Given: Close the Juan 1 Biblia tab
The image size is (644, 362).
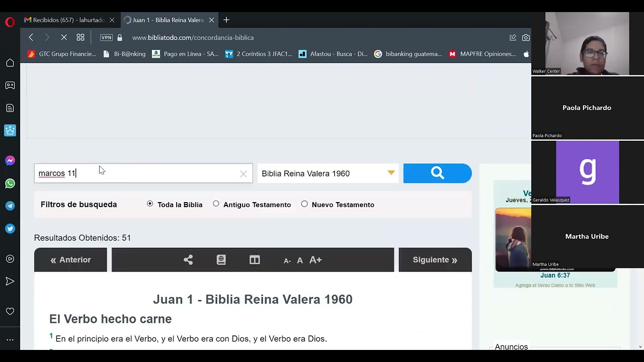Looking at the screenshot, I should [x=212, y=20].
